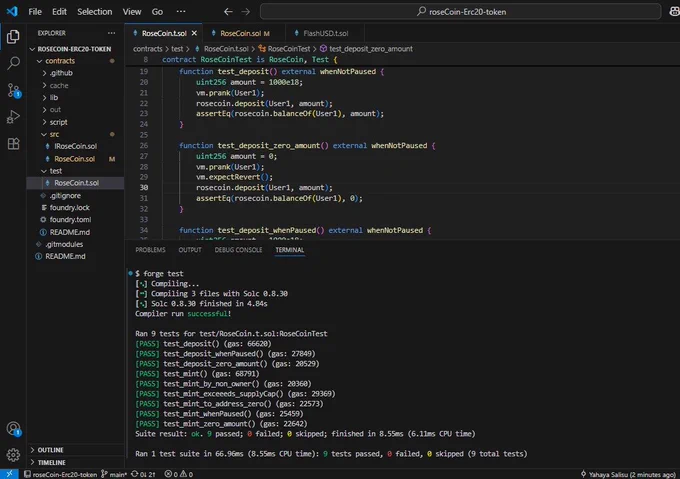Image resolution: width=680 pixels, height=479 pixels.
Task: Click the test breadcrumb segment
Action: (177, 49)
